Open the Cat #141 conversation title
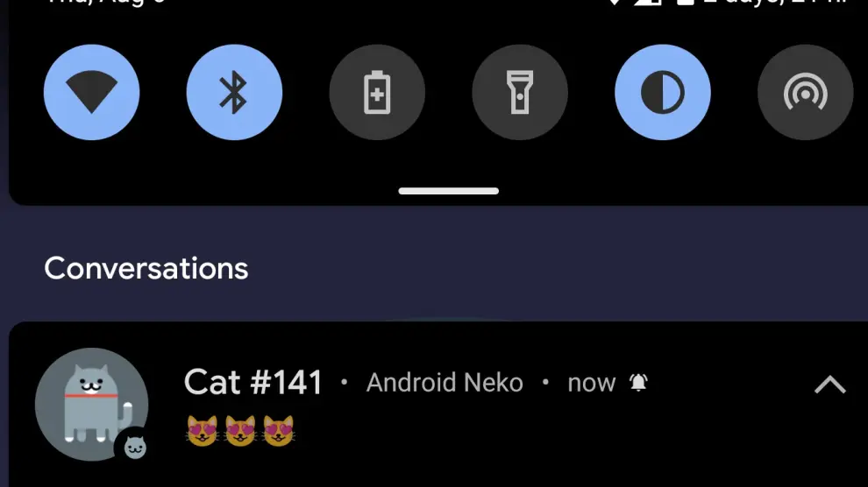This screenshot has height=487, width=868. click(253, 382)
